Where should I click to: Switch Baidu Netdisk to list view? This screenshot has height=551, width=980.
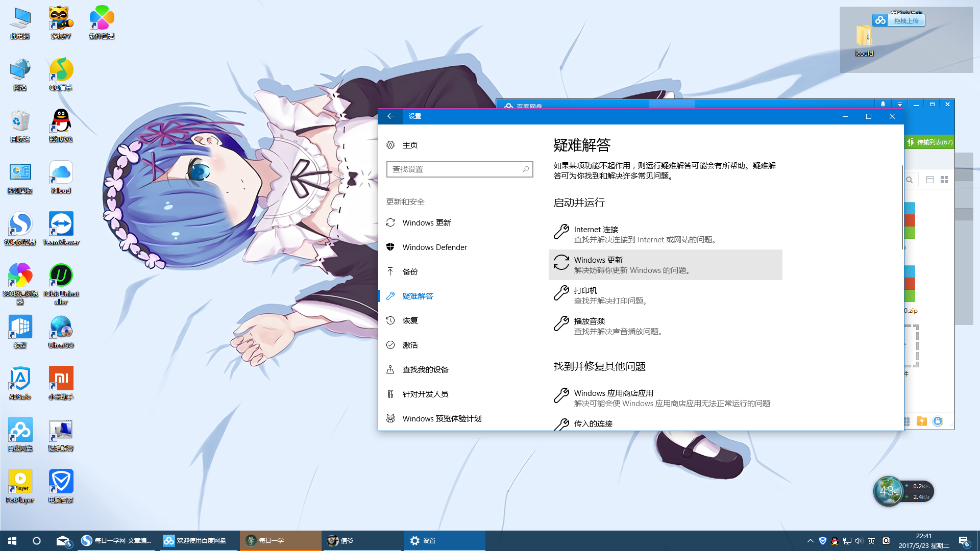930,180
